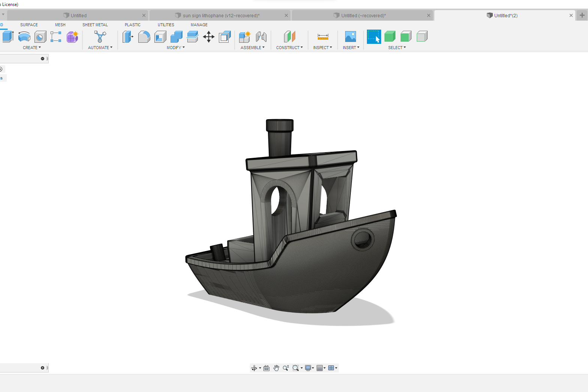Click the Zoom Window magnifier icon
Image resolution: width=588 pixels, height=392 pixels.
click(x=296, y=368)
